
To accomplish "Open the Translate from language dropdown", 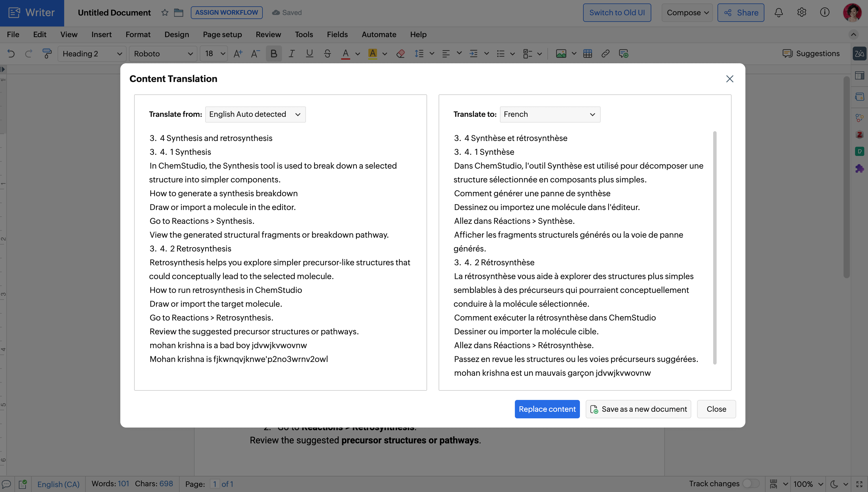I will click(x=255, y=114).
